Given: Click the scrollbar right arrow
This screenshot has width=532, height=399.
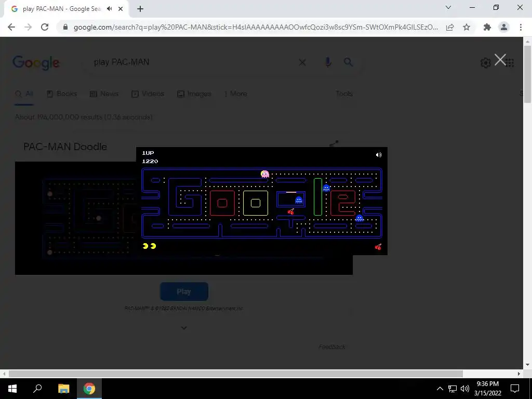Looking at the screenshot, I should point(519,374).
